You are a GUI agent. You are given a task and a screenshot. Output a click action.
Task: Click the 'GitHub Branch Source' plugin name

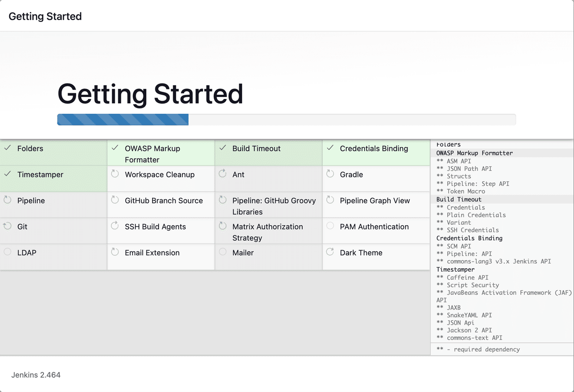tap(164, 201)
